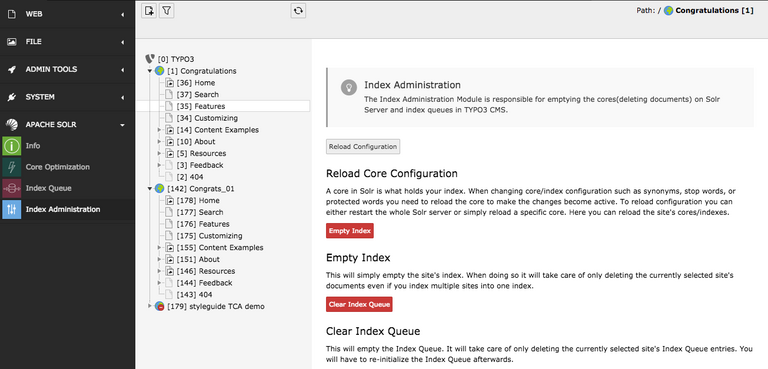Screen dimensions: 768x369
Task: Click page icon beside [35] Features
Action: (x=169, y=106)
